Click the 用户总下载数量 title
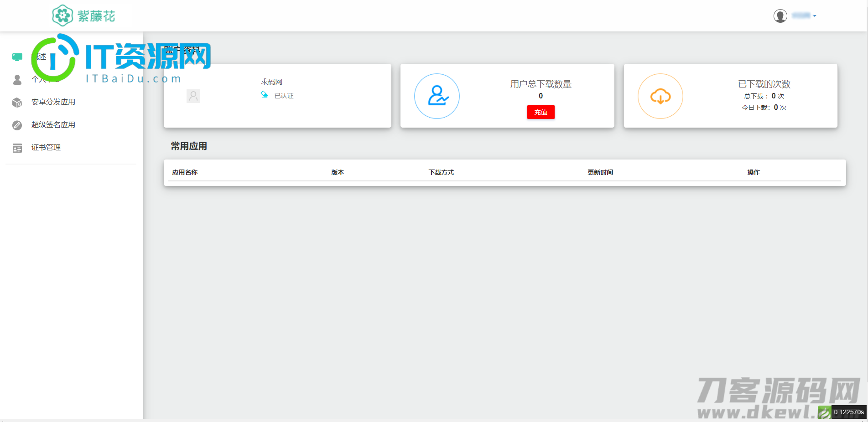This screenshot has height=422, width=868. pyautogui.click(x=541, y=84)
